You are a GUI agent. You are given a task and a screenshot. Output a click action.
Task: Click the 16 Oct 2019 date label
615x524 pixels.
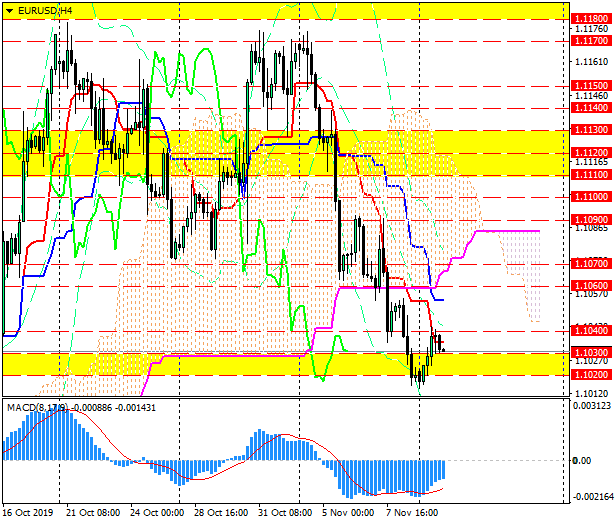click(x=29, y=512)
